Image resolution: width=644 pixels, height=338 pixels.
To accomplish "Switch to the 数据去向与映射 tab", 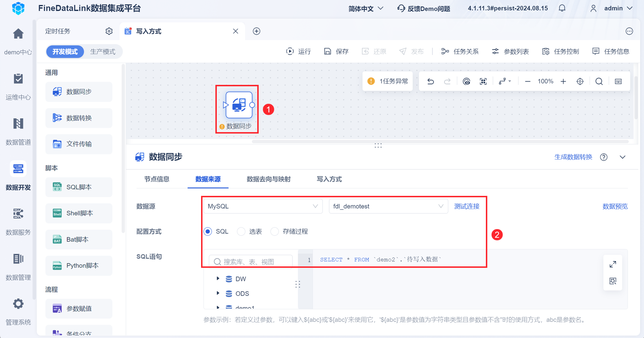I will [269, 179].
